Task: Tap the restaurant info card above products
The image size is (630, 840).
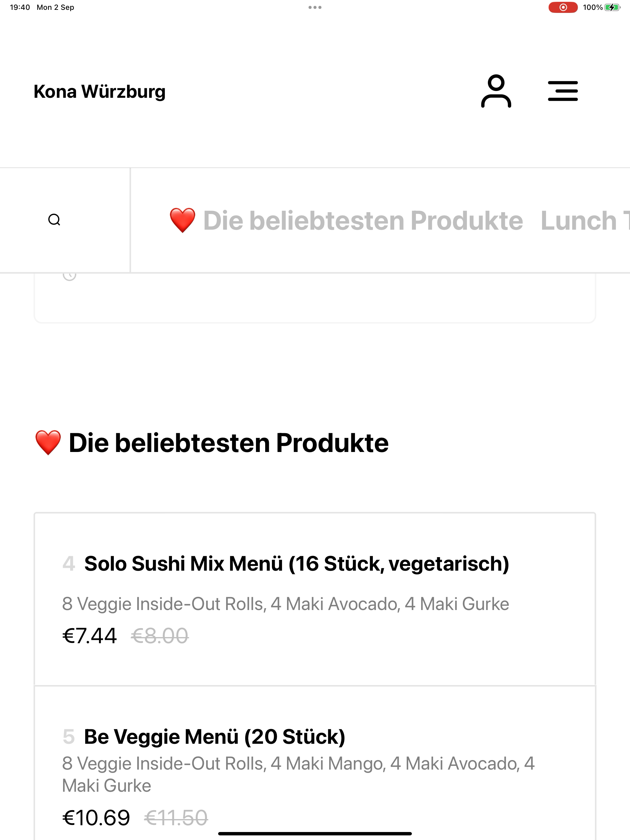Action: tap(315, 298)
